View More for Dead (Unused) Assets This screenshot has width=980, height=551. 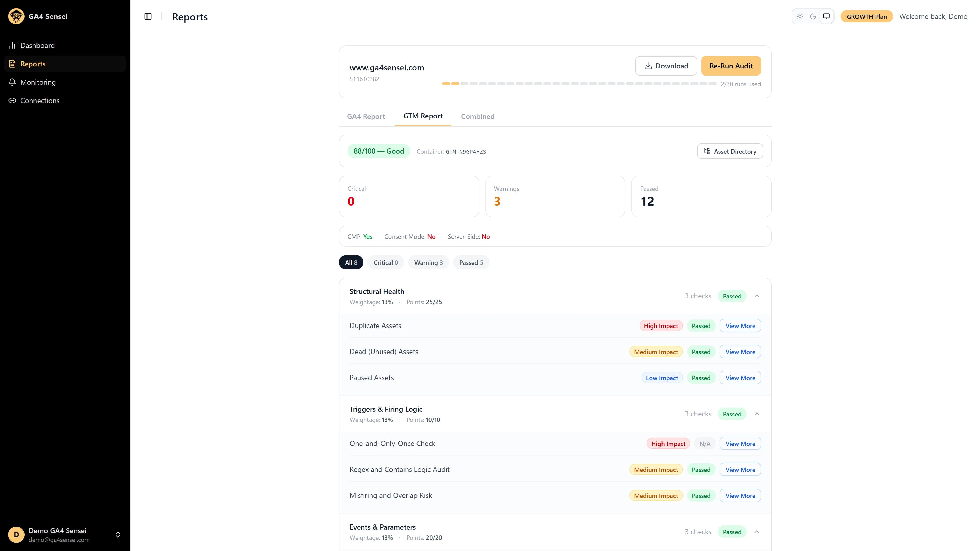point(740,352)
